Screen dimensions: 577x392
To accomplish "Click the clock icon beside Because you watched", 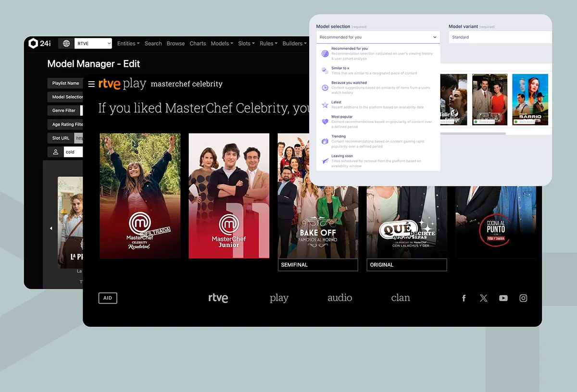I will pyautogui.click(x=325, y=87).
